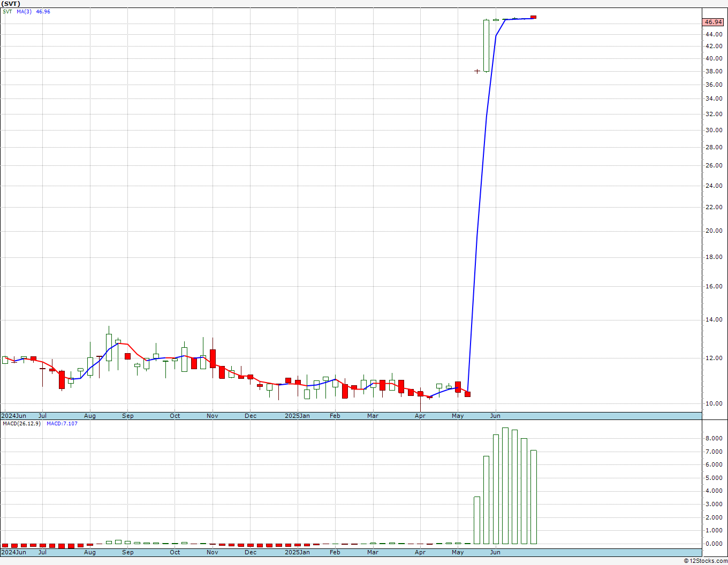Select the 42.00 price axis label

coord(713,47)
